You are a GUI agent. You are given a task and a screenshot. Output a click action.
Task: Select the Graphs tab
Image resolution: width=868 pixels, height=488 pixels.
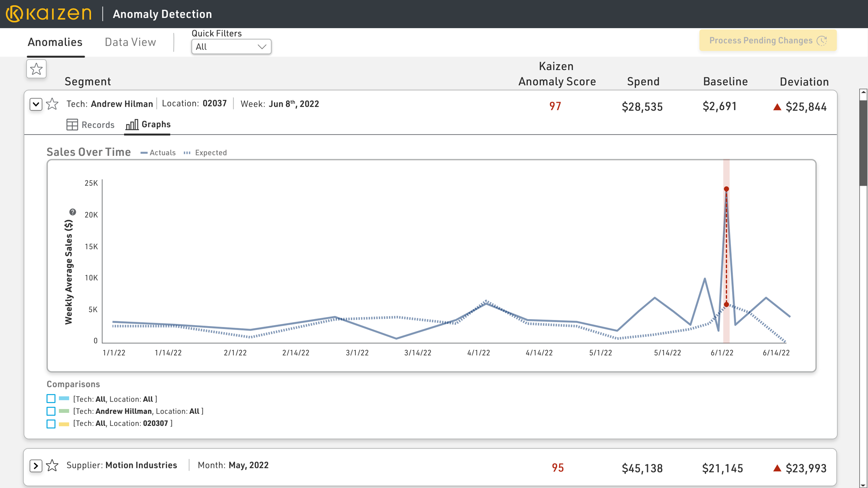click(x=148, y=125)
